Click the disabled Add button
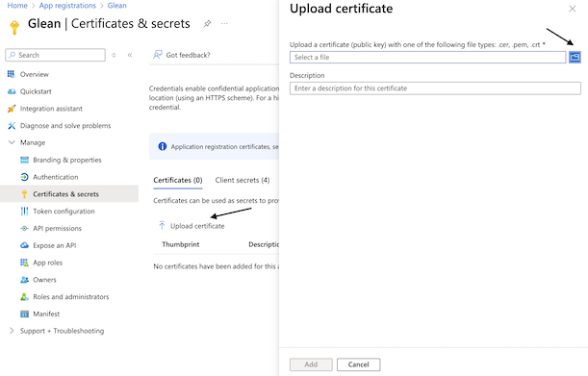588x376 pixels. pyautogui.click(x=311, y=364)
